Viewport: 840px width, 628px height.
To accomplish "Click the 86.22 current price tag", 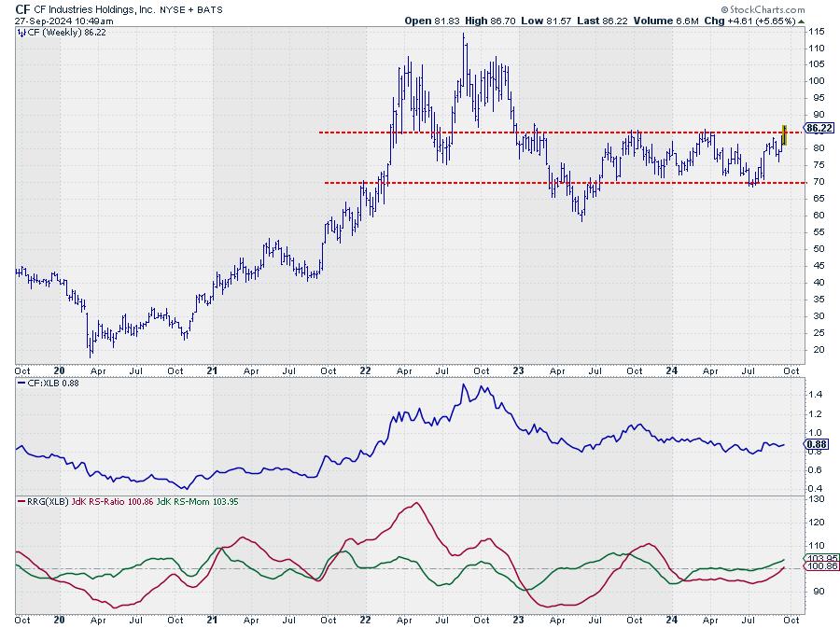I will pyautogui.click(x=819, y=128).
